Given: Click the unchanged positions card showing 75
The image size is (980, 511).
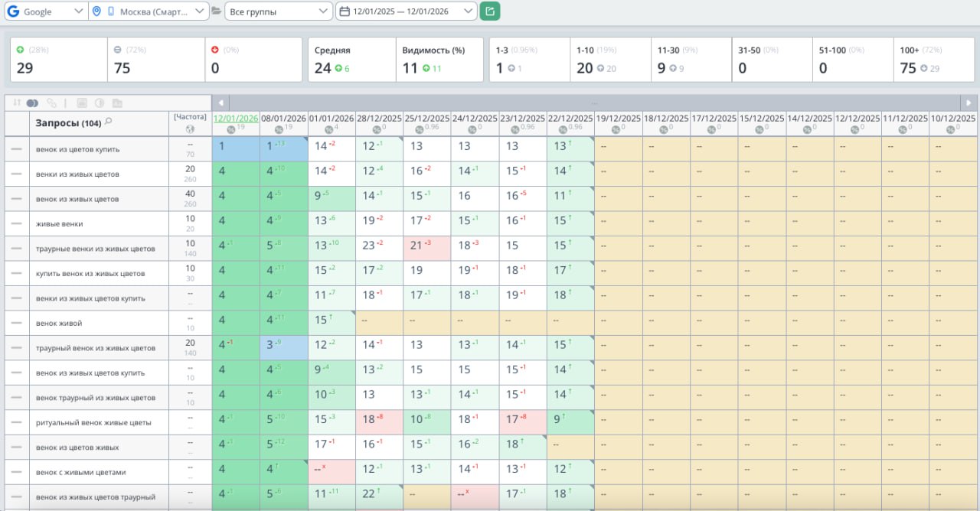Looking at the screenshot, I should point(156,60).
